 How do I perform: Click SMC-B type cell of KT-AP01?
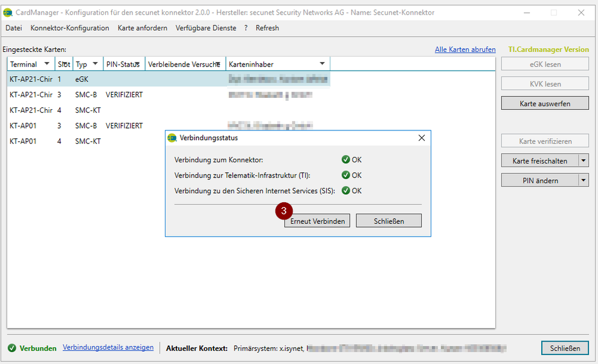point(86,126)
